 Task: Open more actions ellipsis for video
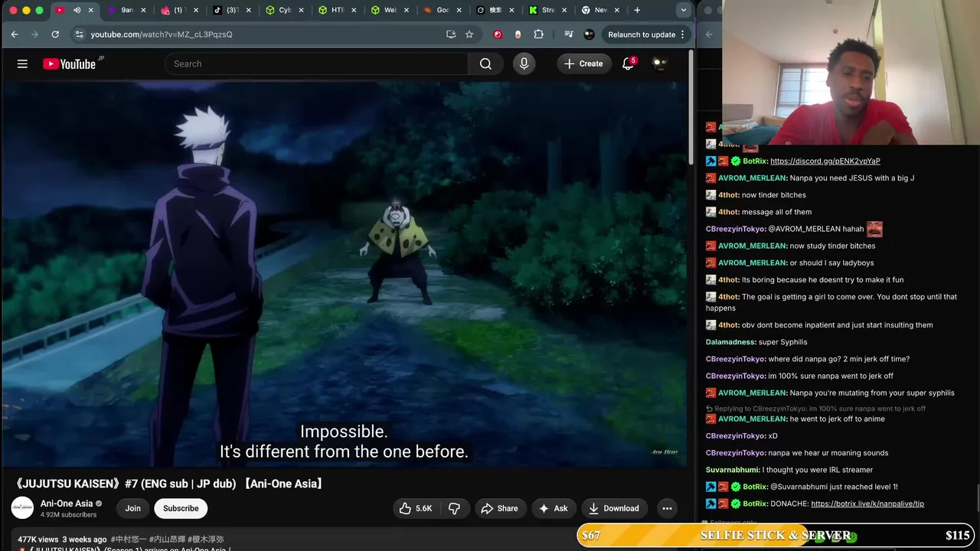[667, 508]
